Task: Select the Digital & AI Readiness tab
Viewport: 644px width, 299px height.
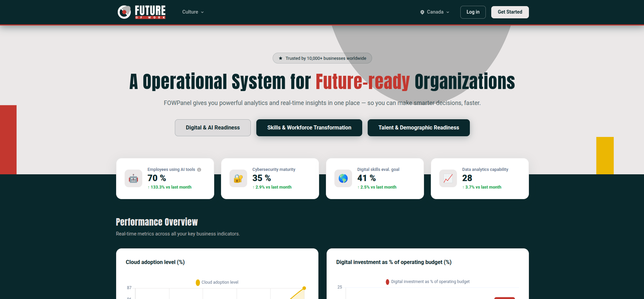Action: pyautogui.click(x=213, y=128)
